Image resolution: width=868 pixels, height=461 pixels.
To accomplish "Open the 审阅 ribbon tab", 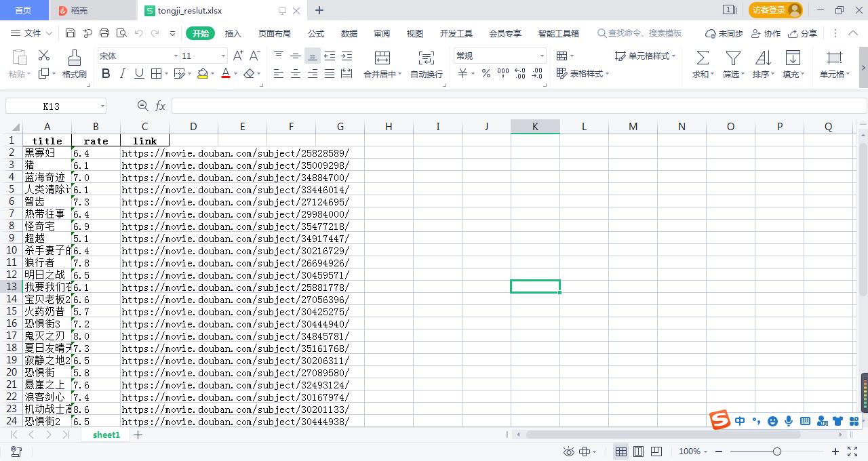I will point(382,33).
